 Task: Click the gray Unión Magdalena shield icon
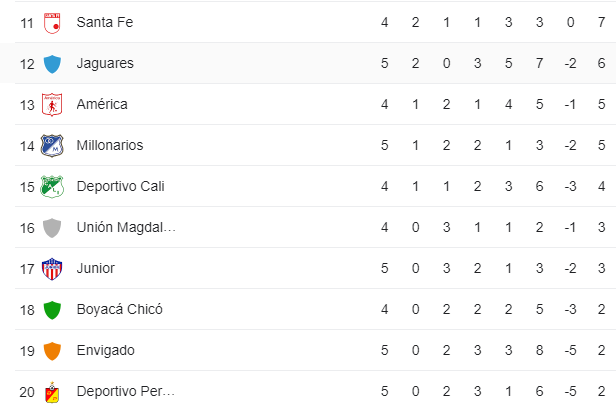tap(52, 228)
